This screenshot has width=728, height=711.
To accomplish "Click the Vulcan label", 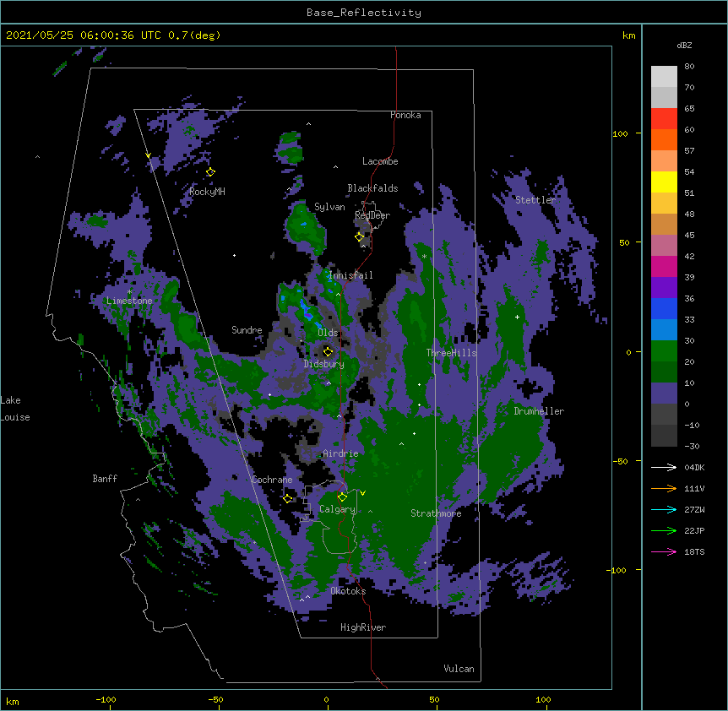I will [459, 669].
